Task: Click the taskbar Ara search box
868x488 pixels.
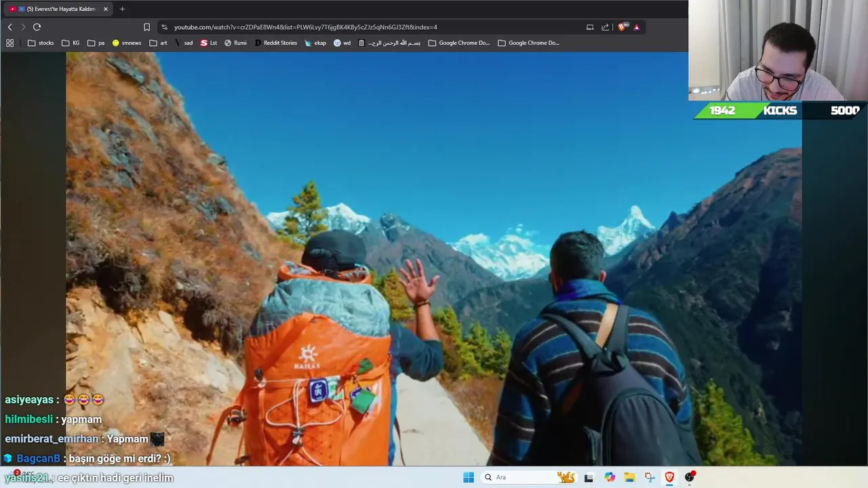Action: pos(529,477)
